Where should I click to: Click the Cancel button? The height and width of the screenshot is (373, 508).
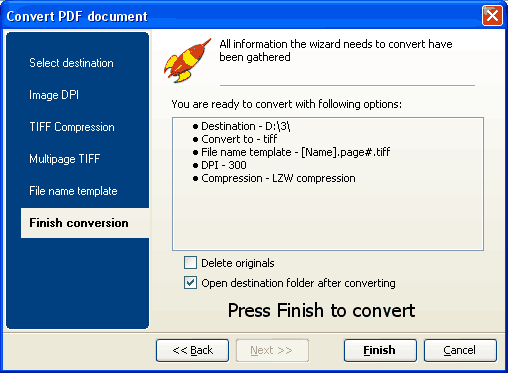coord(460,350)
